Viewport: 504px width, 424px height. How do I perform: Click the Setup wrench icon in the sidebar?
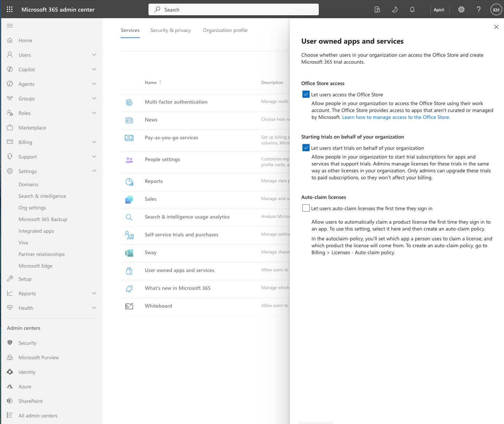pos(10,279)
